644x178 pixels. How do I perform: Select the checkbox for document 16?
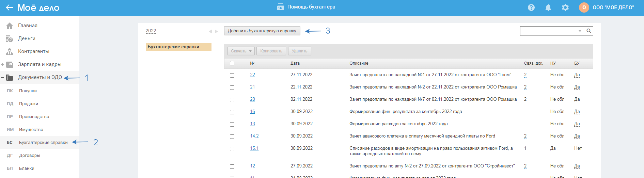click(232, 112)
